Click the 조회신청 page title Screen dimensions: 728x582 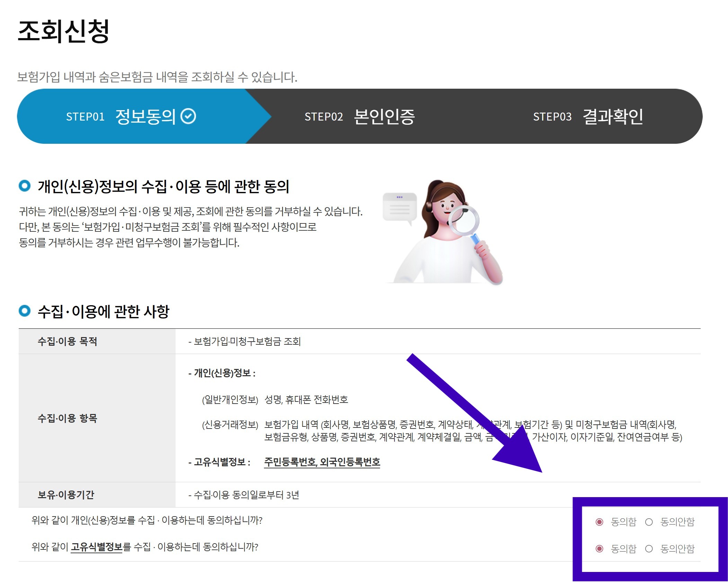pos(63,31)
